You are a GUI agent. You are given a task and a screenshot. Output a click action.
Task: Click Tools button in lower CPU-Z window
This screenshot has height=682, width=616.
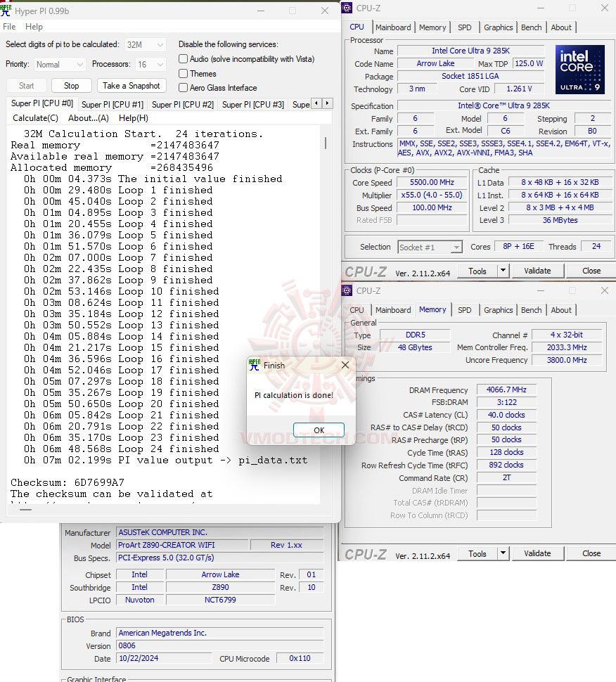(x=477, y=553)
